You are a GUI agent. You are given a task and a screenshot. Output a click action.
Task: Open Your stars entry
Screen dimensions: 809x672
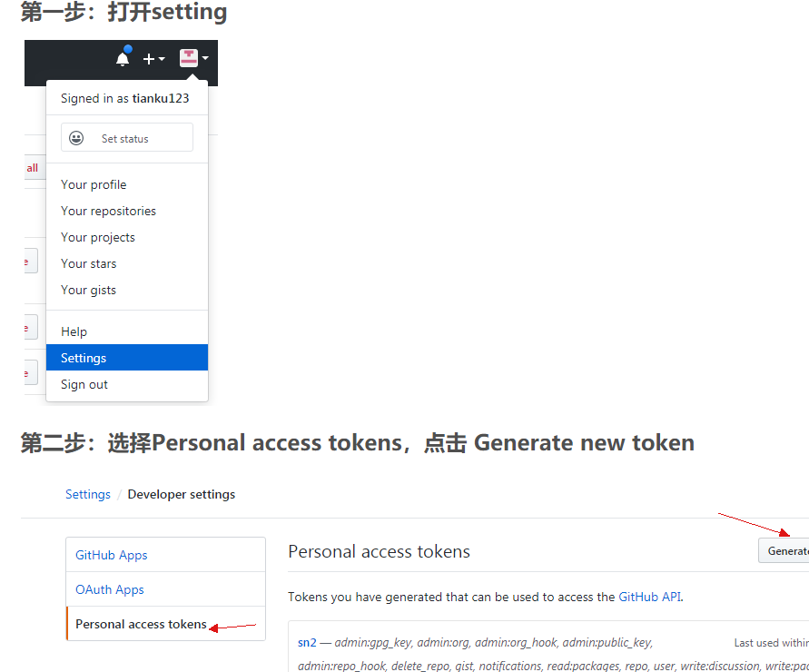coord(89,263)
